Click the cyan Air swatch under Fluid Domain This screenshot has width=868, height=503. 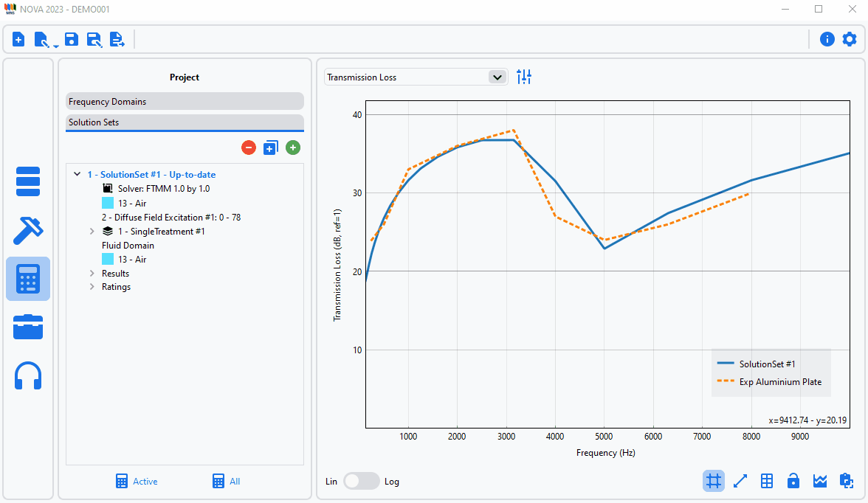coord(108,260)
